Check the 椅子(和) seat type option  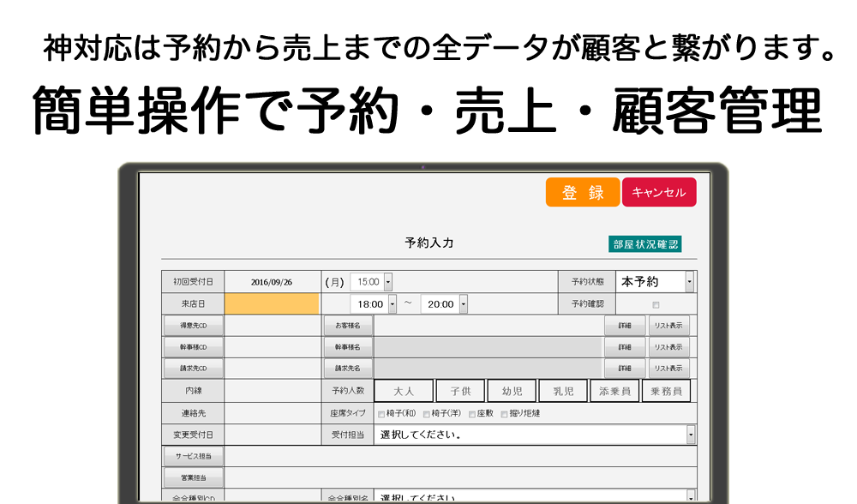point(381,414)
